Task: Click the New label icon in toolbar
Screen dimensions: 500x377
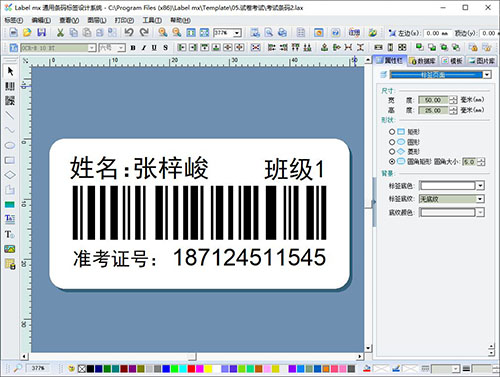Action: point(13,32)
